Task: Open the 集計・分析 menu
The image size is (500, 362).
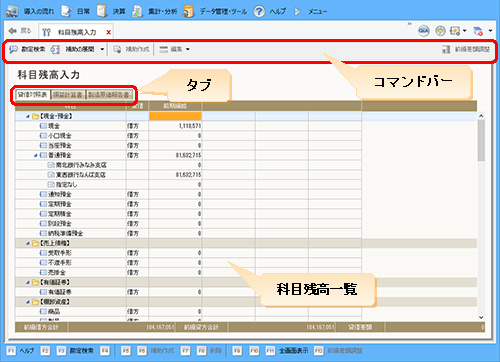Action: click(162, 11)
